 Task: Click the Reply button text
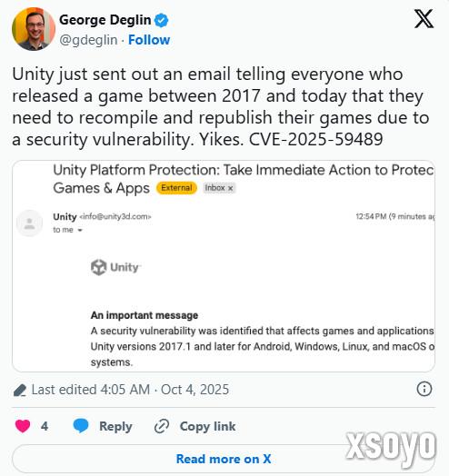(115, 426)
